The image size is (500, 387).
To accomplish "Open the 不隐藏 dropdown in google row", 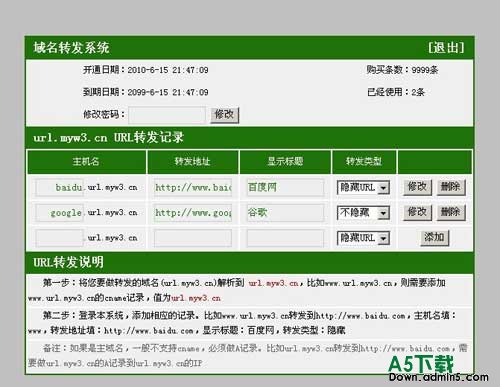I will pos(363,213).
